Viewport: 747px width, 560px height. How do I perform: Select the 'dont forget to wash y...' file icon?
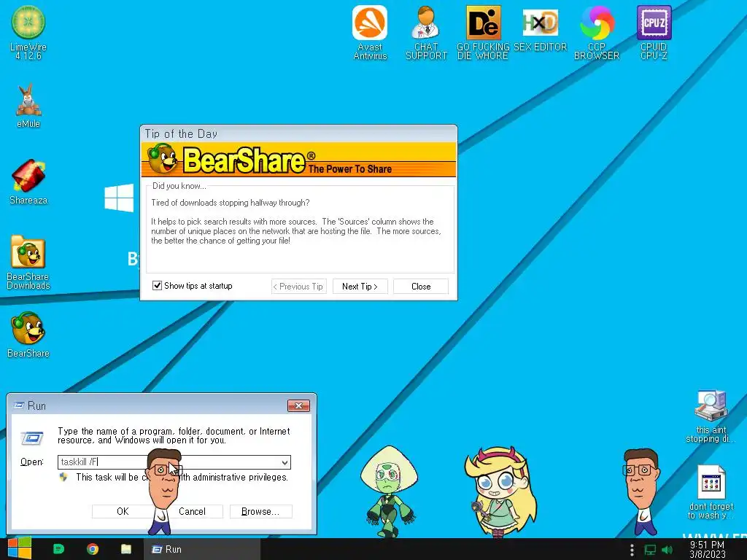pyautogui.click(x=711, y=492)
